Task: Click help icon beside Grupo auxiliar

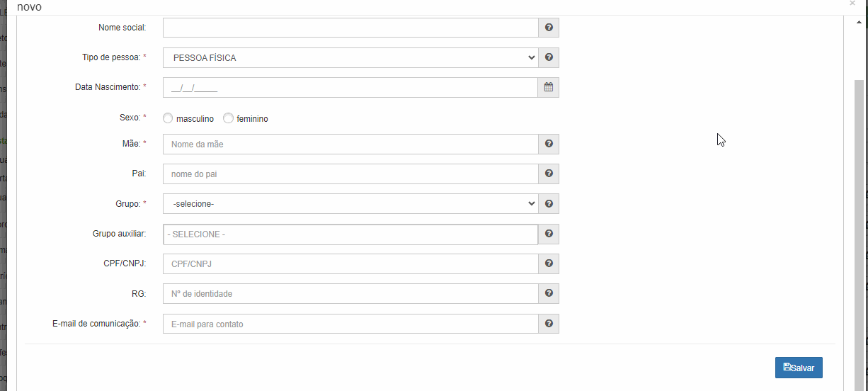Action: point(549,234)
